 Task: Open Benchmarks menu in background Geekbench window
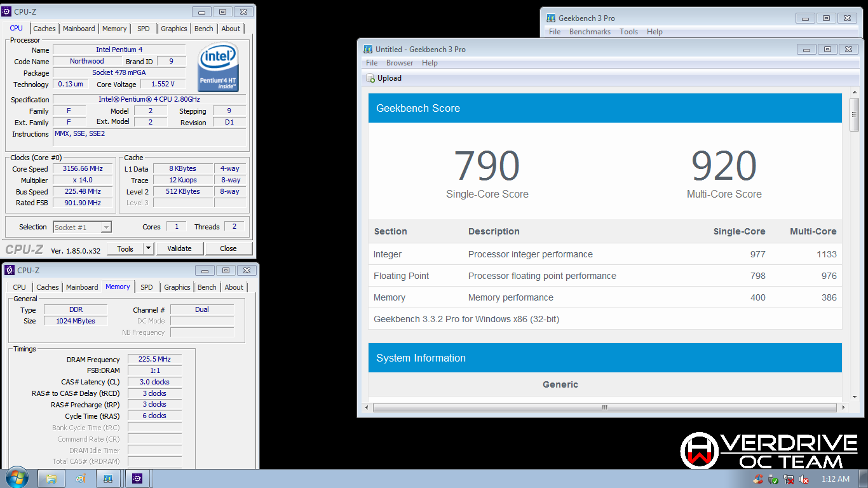(x=590, y=32)
